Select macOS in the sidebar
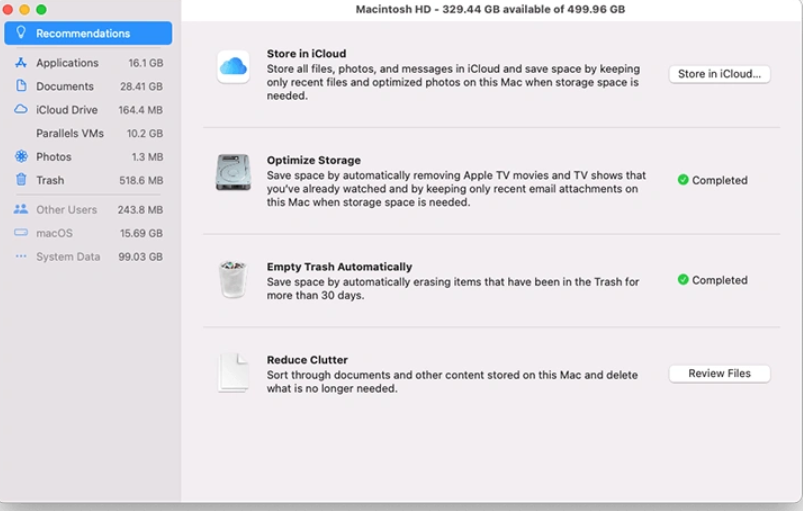Screen dimensions: 803x511 88,233
